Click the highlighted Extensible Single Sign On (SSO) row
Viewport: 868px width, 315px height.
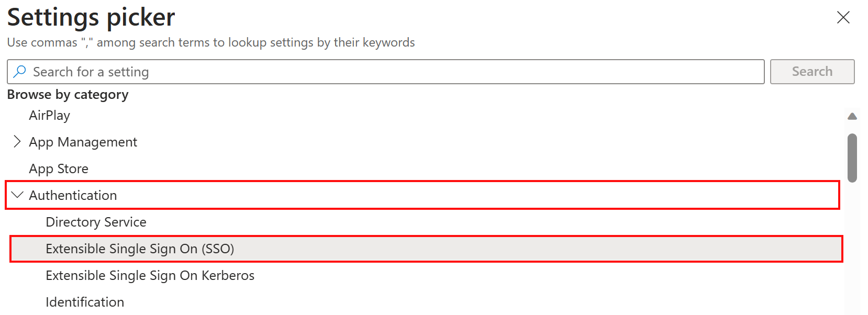(140, 249)
